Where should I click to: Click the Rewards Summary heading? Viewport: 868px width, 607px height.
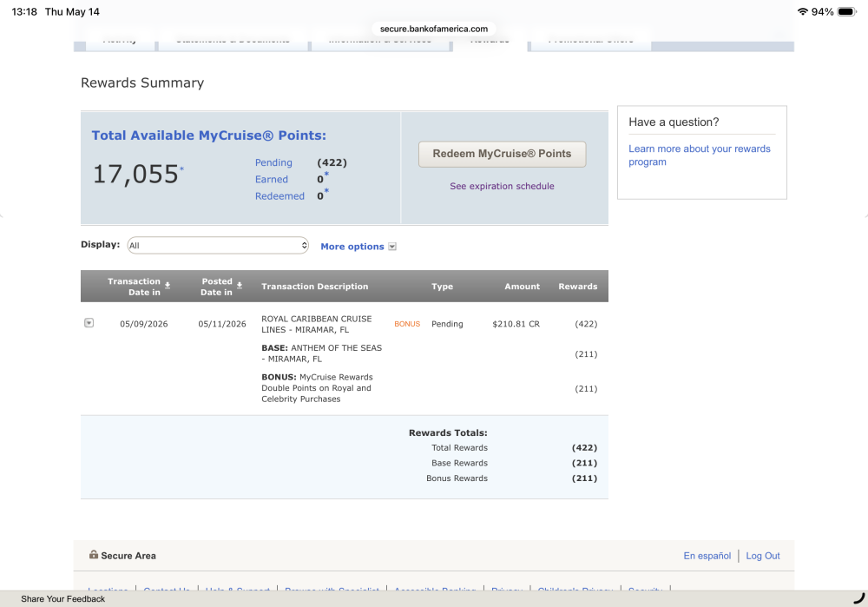[x=142, y=82]
